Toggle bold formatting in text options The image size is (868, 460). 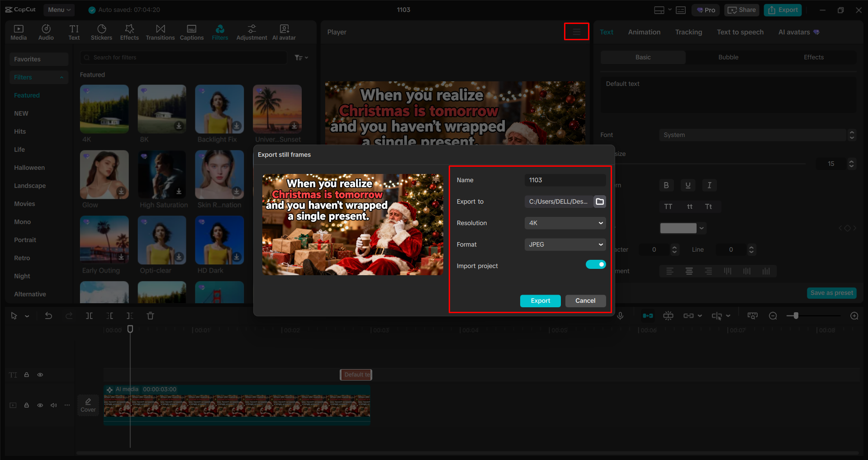(666, 185)
